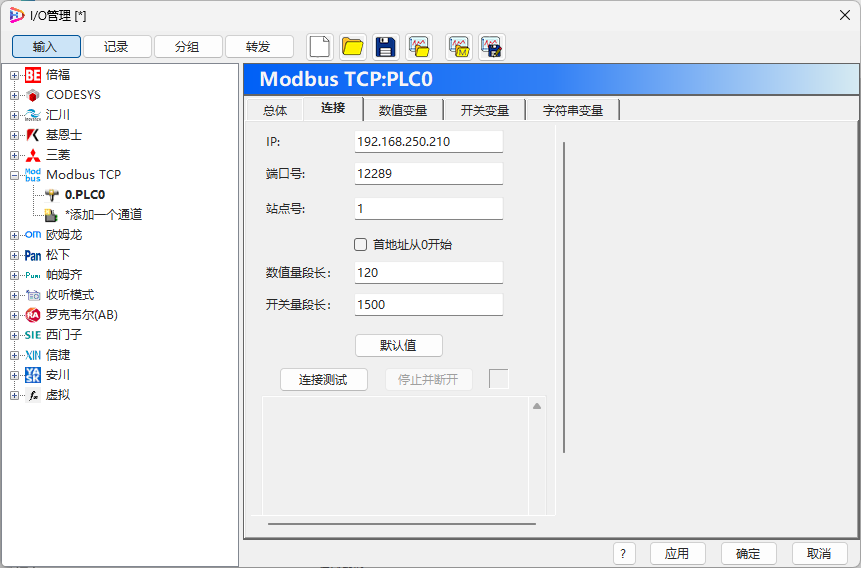Viewport: 861px width, 568px height.
Task: Click the I/O管理 app logo in title bar
Action: tap(16, 15)
